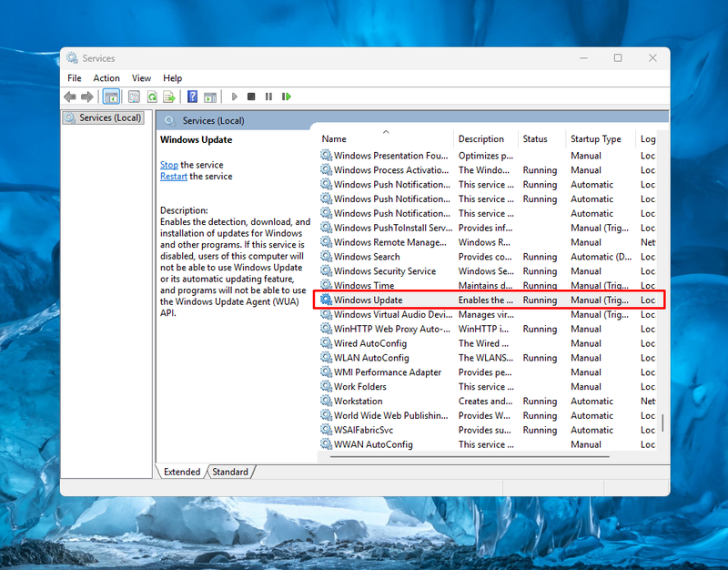Click the Stop Service square icon
The image size is (728, 570).
[x=251, y=97]
